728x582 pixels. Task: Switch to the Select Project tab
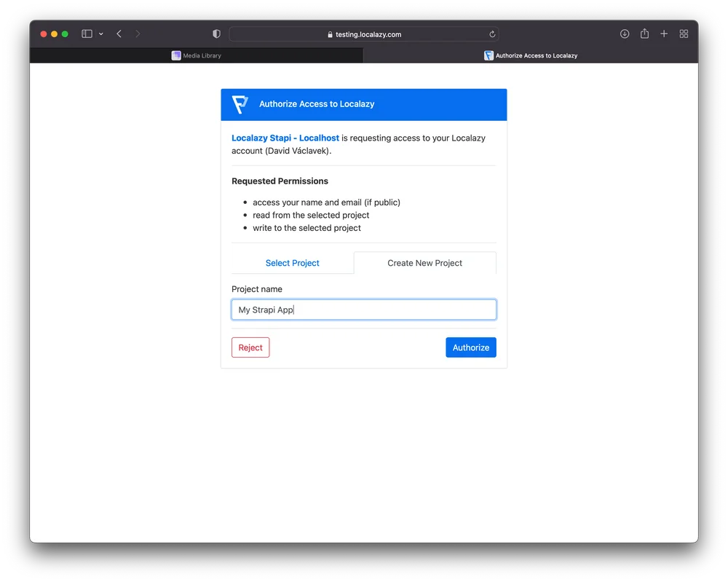pos(292,263)
